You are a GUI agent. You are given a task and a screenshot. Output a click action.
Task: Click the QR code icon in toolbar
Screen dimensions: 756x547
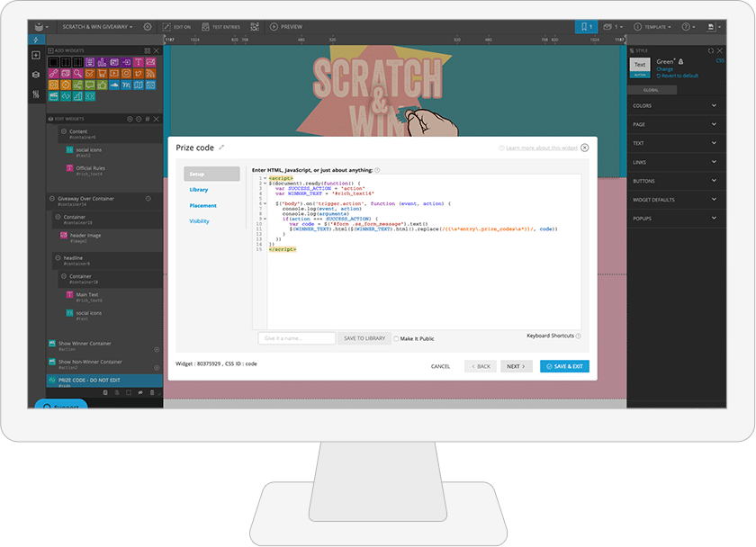255,27
